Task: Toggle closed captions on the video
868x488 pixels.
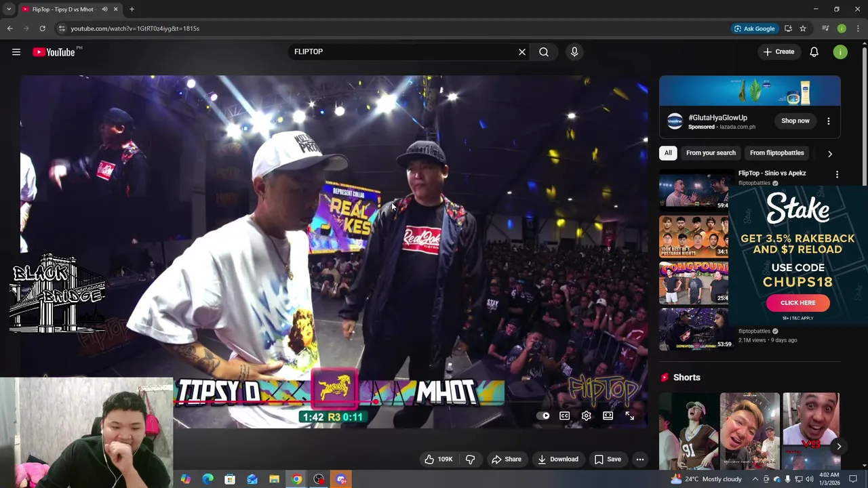Action: tap(564, 415)
